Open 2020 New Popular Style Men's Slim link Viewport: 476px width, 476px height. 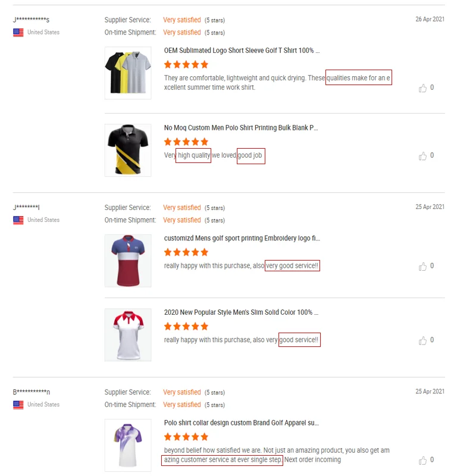[241, 312]
